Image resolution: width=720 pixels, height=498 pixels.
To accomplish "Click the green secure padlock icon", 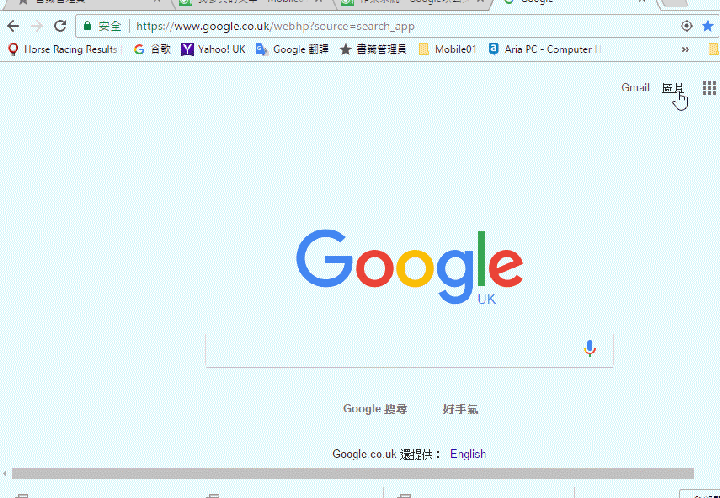I will (88, 26).
